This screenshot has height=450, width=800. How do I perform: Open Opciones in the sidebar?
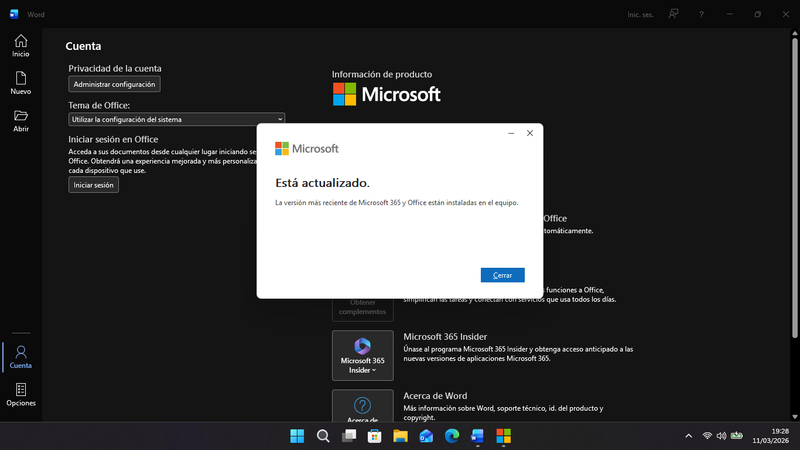21,395
